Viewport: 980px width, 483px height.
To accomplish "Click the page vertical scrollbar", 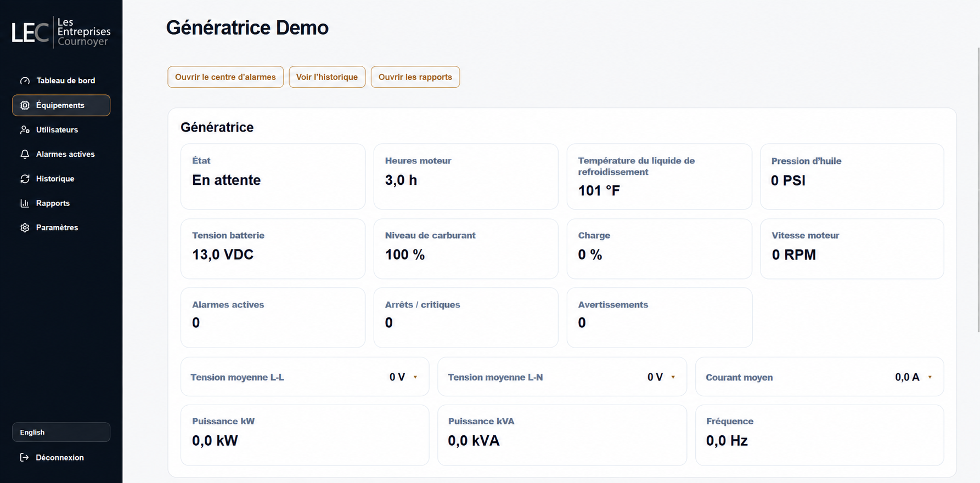I will (x=978, y=189).
